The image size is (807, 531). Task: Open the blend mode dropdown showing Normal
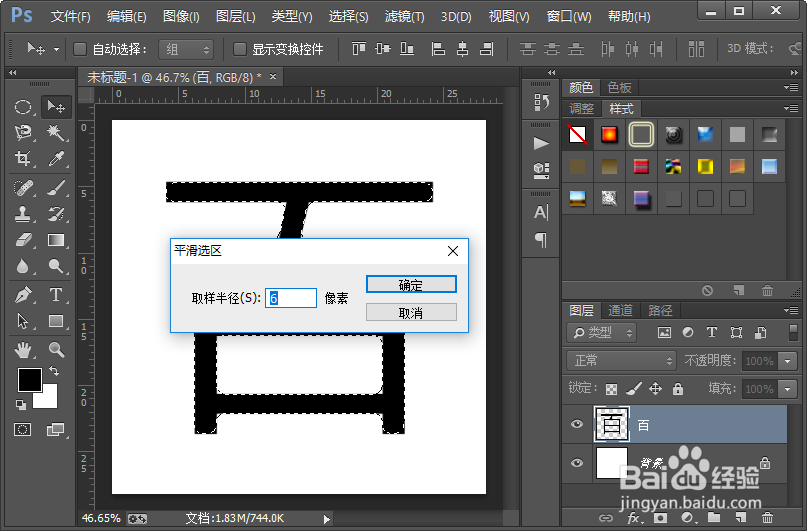(621, 361)
